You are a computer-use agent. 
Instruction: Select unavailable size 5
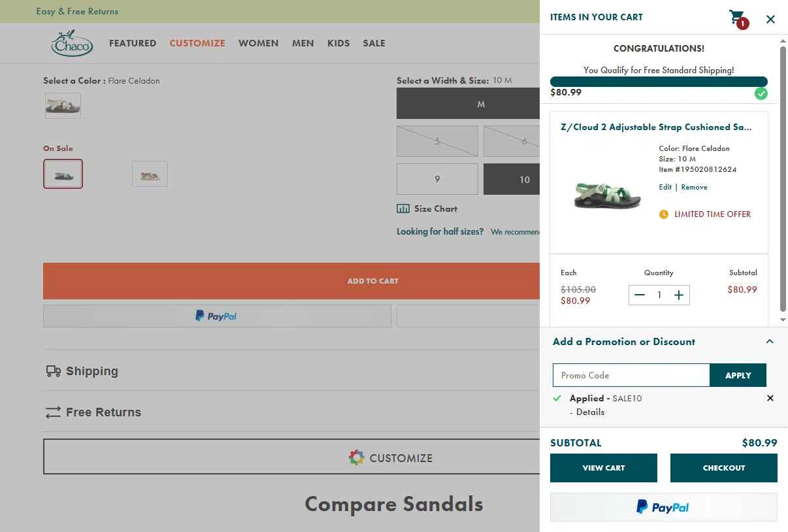tap(437, 141)
